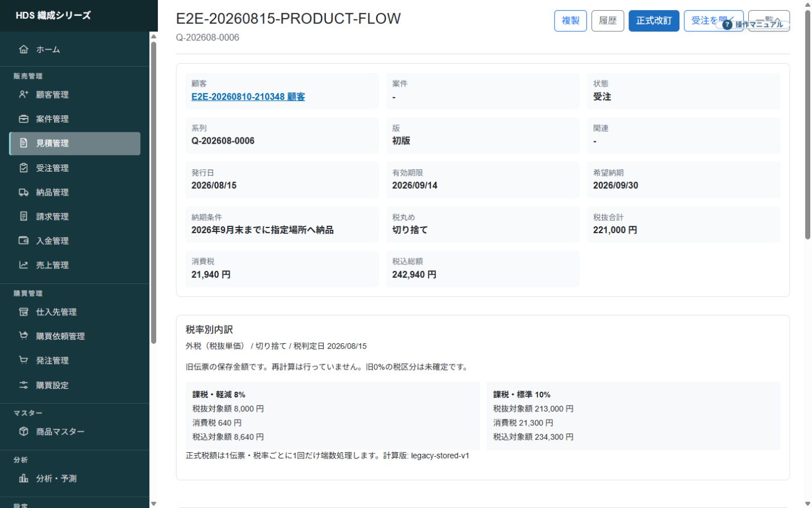
Task: Click the home icon in sidebar
Action: (x=23, y=50)
